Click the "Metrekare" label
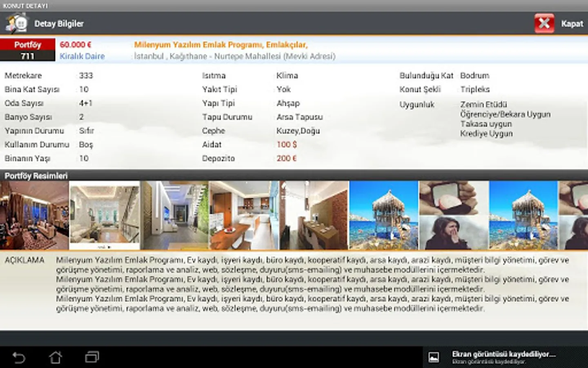The image size is (588, 368). pos(23,76)
